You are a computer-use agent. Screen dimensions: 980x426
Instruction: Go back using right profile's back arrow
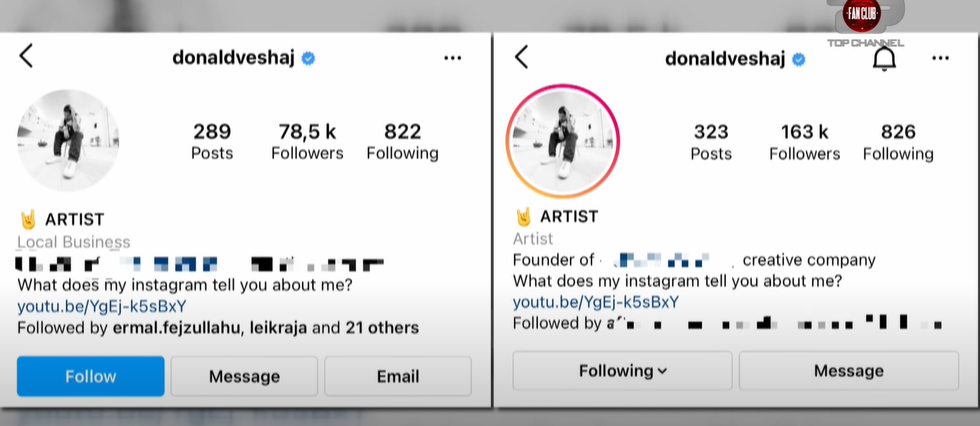click(521, 57)
